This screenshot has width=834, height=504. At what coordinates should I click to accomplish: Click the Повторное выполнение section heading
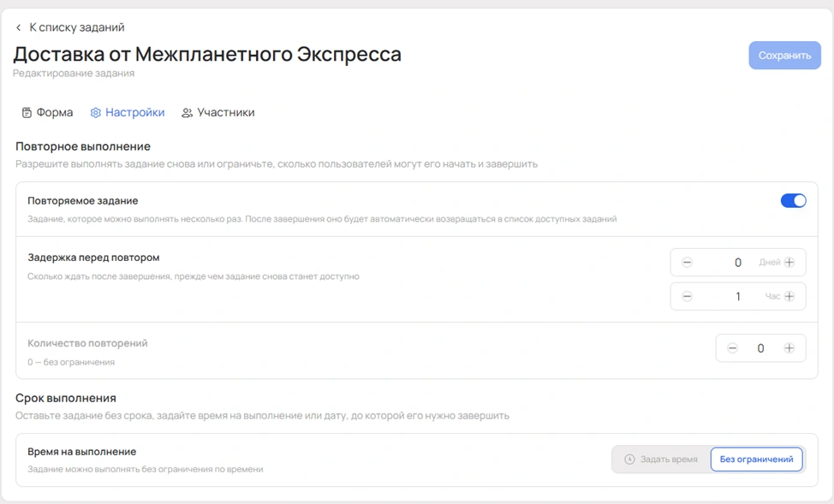(83, 146)
